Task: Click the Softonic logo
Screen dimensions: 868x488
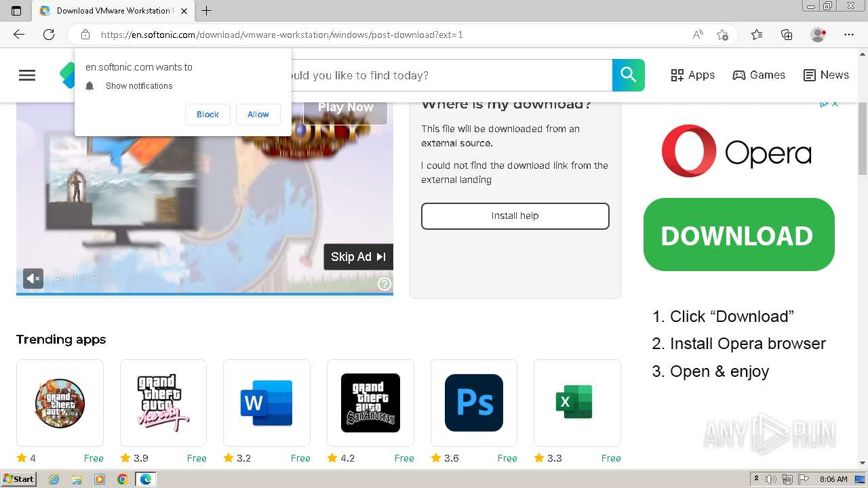Action: tap(67, 75)
